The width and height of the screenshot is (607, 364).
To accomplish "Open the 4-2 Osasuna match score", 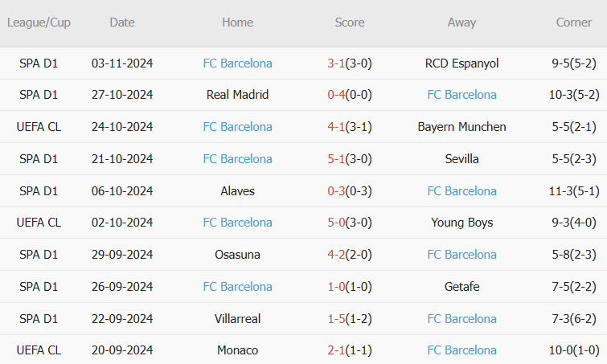I will (x=336, y=255).
